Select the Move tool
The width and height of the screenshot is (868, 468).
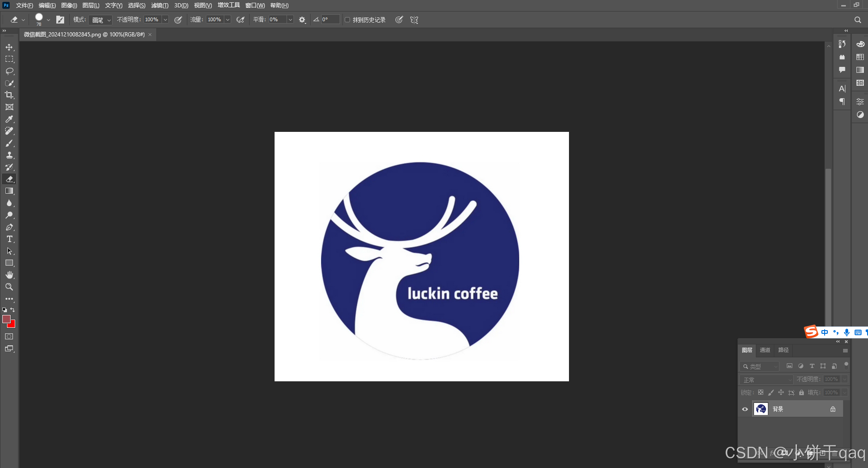pos(9,47)
